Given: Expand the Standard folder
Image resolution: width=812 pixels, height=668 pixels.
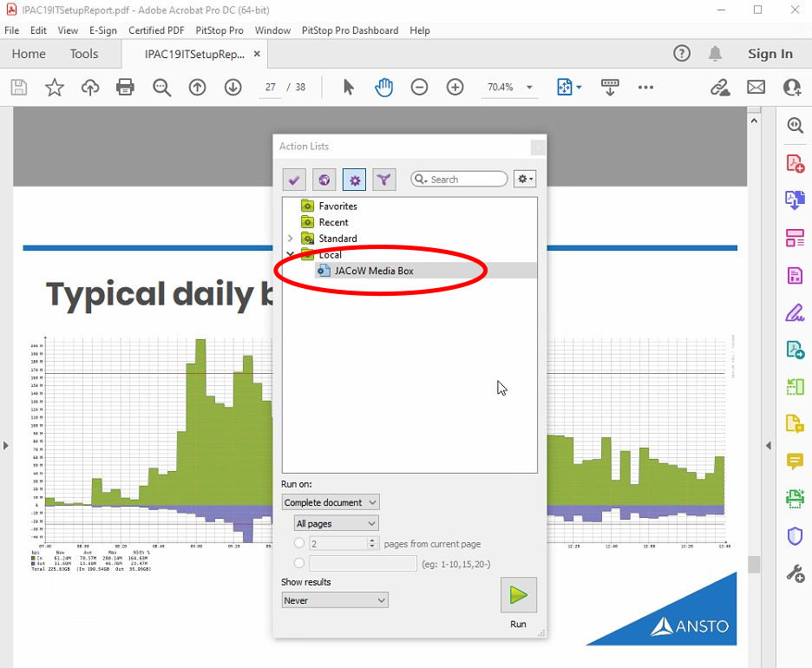Looking at the screenshot, I should [290, 239].
